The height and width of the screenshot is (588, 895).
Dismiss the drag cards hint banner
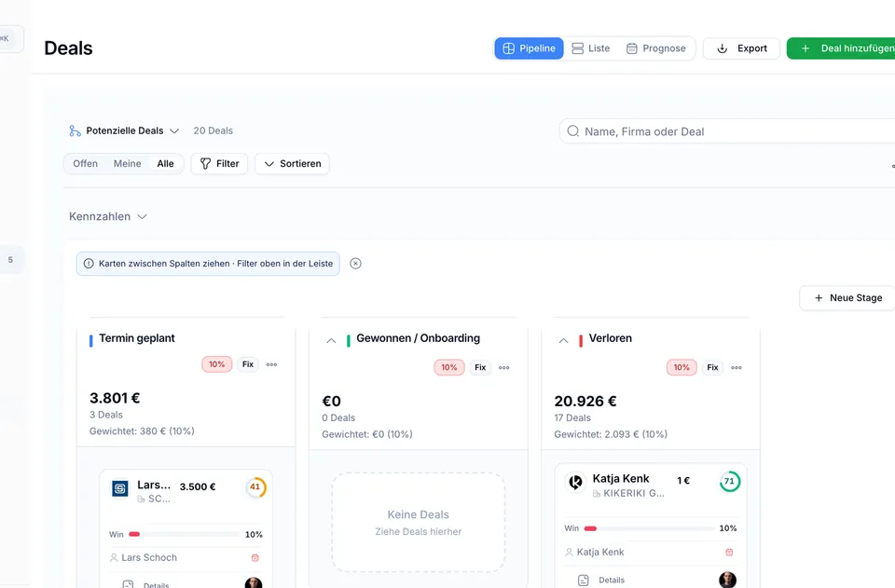pos(355,264)
